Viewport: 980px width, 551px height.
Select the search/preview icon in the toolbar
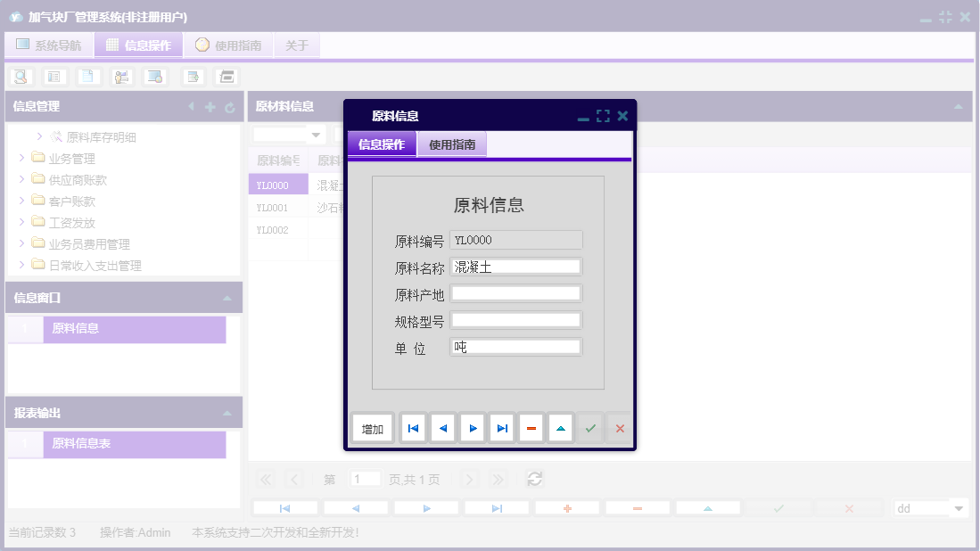[20, 76]
